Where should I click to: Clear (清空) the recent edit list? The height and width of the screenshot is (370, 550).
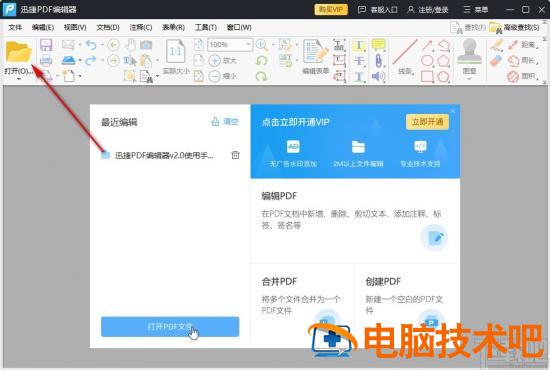click(x=225, y=122)
